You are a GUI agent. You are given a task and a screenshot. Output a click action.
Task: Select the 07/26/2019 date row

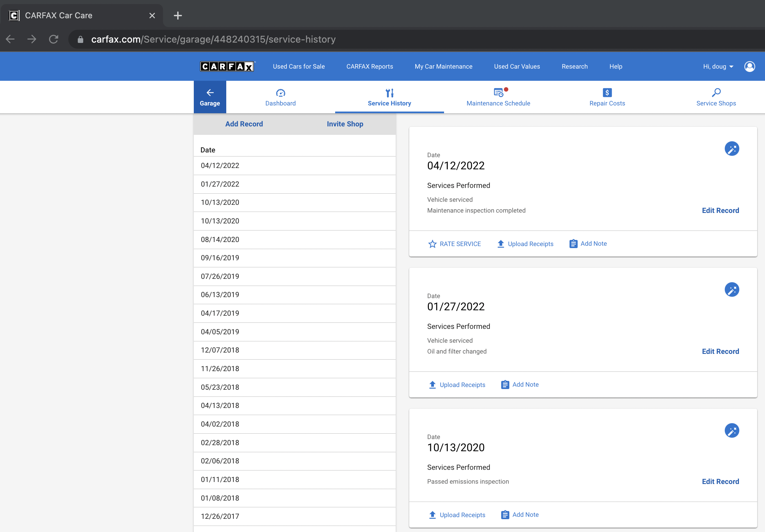[x=295, y=276]
